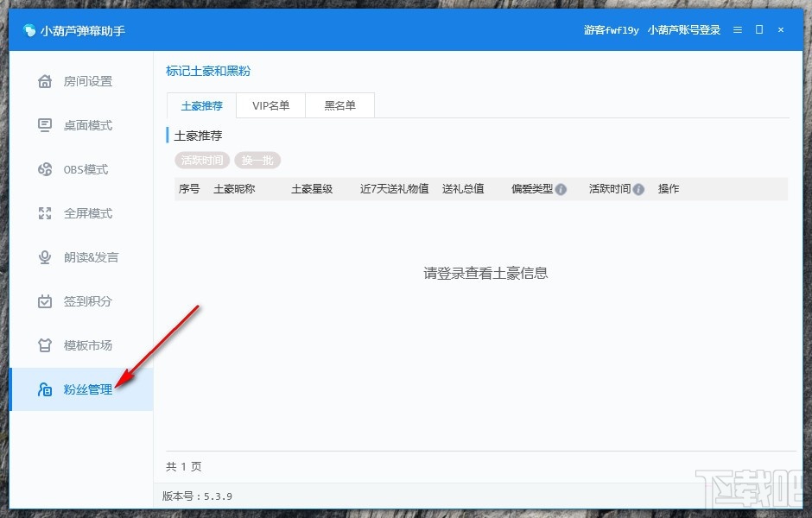Viewport: 812px width, 518px height.
Task: Open the 黑名单 tab
Action: coord(339,105)
